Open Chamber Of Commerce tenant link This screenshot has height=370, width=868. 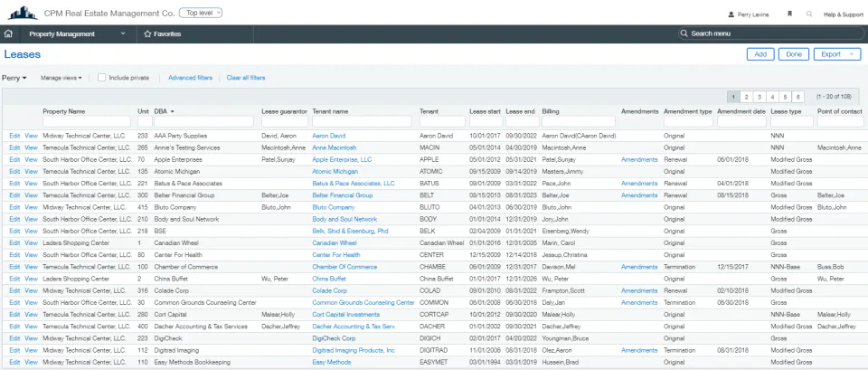coord(344,267)
